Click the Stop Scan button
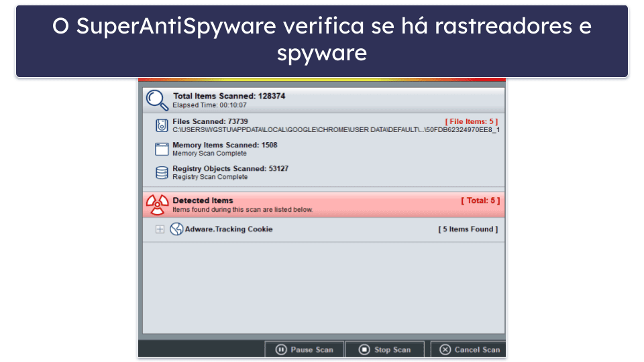Image resolution: width=644 pixels, height=362 pixels. 384,349
